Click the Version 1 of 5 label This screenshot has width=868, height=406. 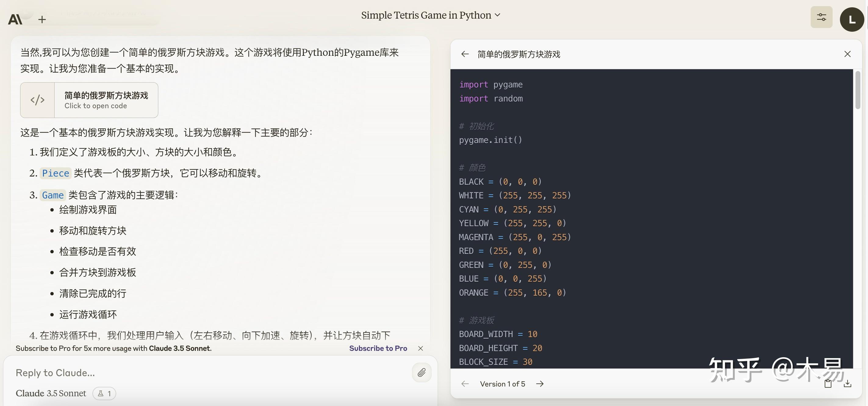(502, 384)
